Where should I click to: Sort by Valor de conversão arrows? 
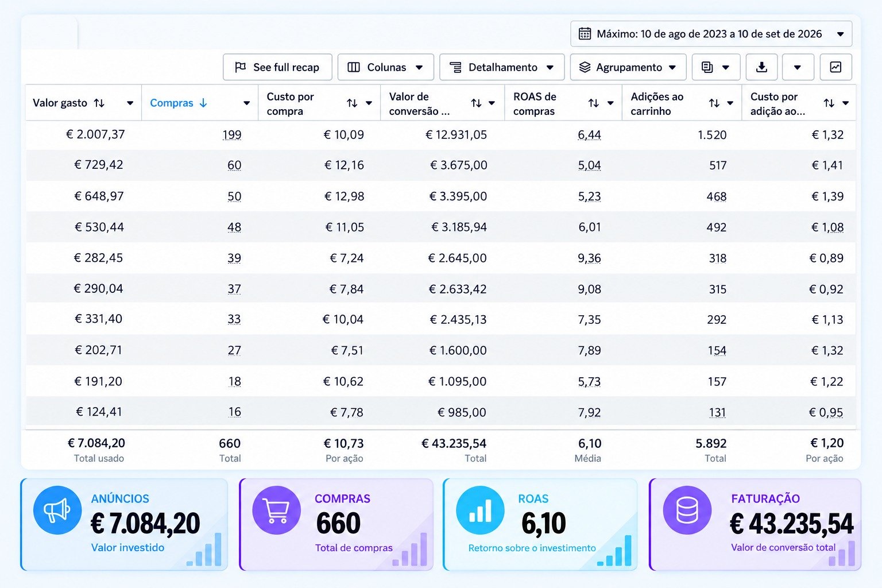pyautogui.click(x=476, y=103)
